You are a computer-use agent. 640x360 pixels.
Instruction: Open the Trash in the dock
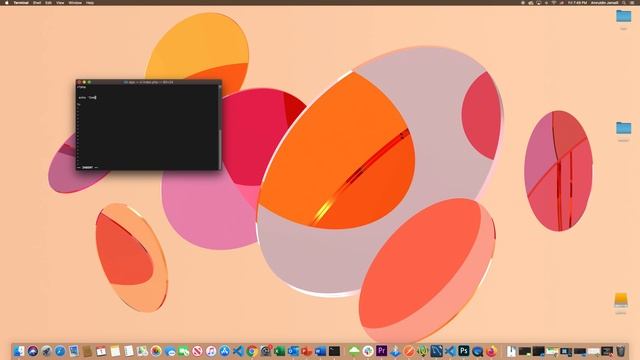click(x=620, y=351)
